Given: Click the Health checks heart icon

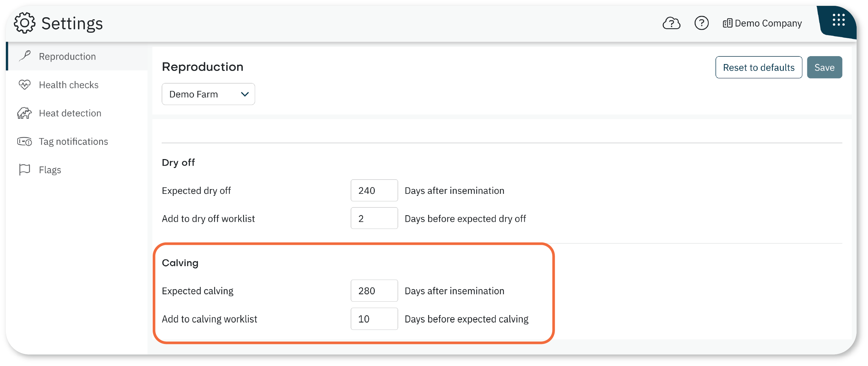Looking at the screenshot, I should pyautogui.click(x=24, y=85).
